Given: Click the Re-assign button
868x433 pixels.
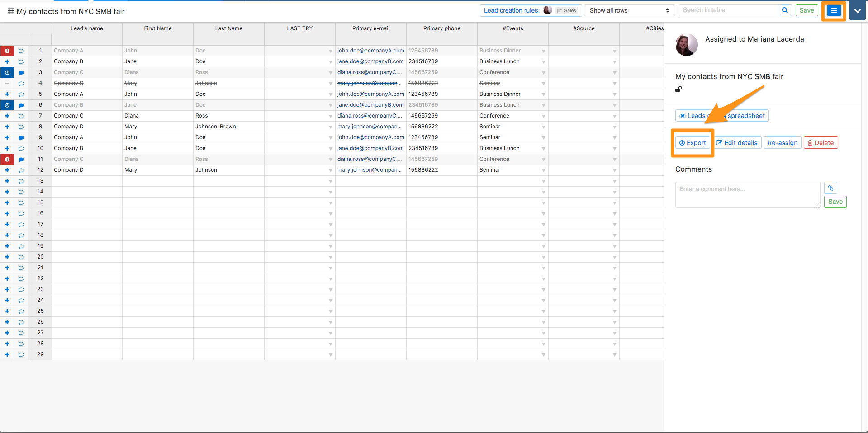Looking at the screenshot, I should [782, 143].
